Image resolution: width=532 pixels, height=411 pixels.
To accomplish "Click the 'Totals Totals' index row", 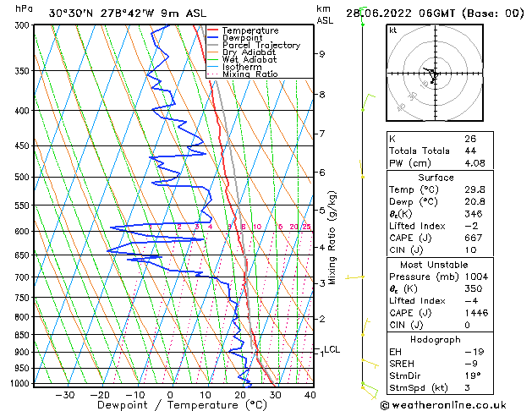I will (x=440, y=151).
